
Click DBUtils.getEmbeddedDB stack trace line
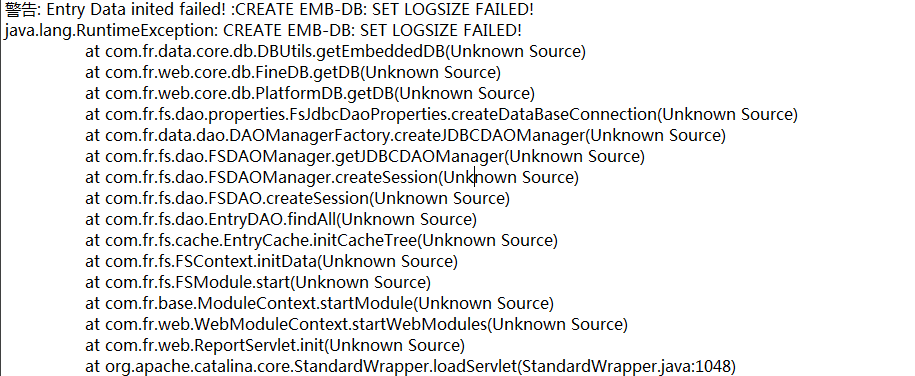coord(336,51)
